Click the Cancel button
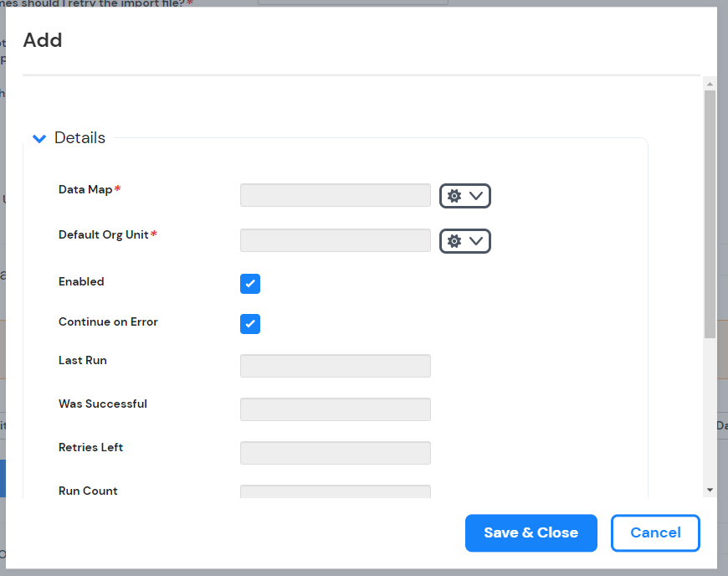The image size is (728, 576). [x=655, y=533]
